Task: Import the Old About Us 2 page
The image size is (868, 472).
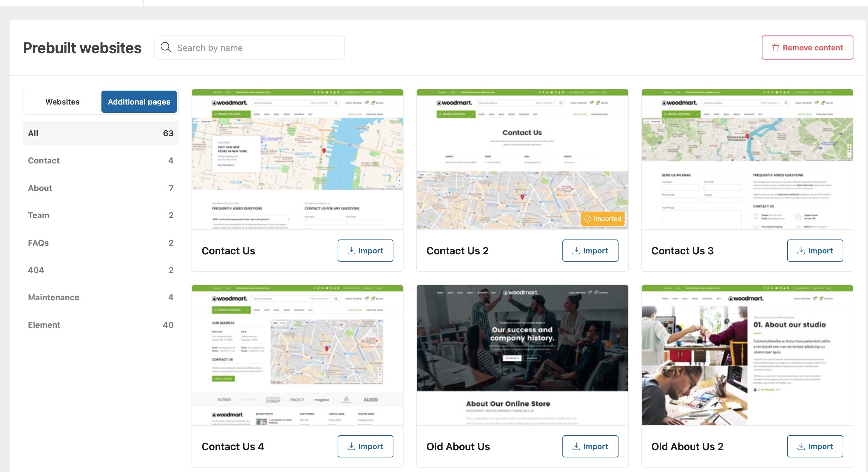Action: [x=815, y=446]
